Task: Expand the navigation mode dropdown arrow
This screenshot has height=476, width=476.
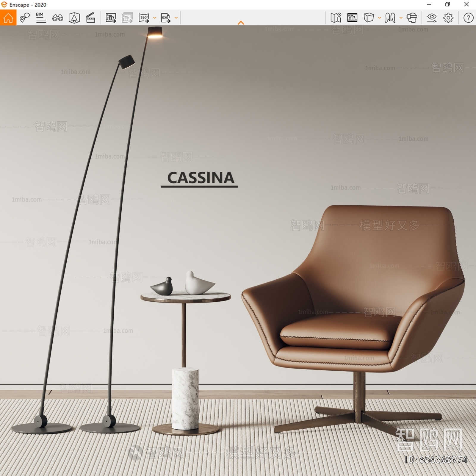Action: click(x=401, y=18)
